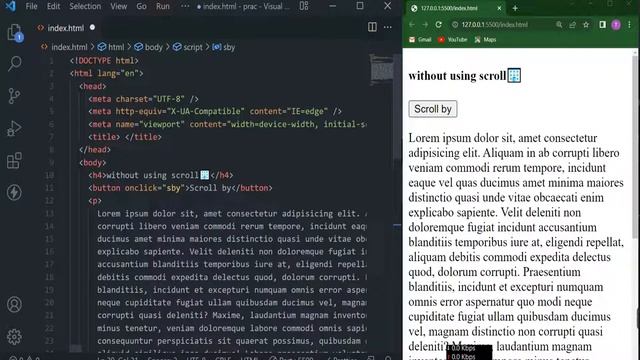640x360 pixels.
Task: Open the browser side panel
Action: click(602, 24)
